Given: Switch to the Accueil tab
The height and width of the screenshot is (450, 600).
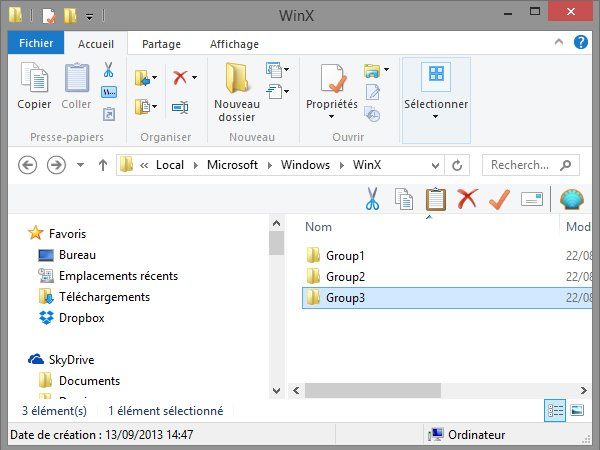Looking at the screenshot, I should click(x=96, y=44).
